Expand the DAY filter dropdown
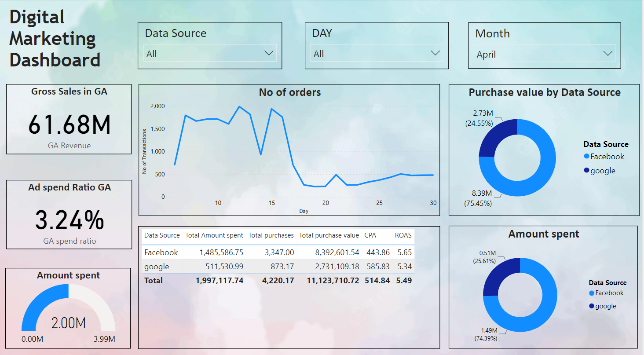Screen dimensions: 644x355 tap(435, 53)
